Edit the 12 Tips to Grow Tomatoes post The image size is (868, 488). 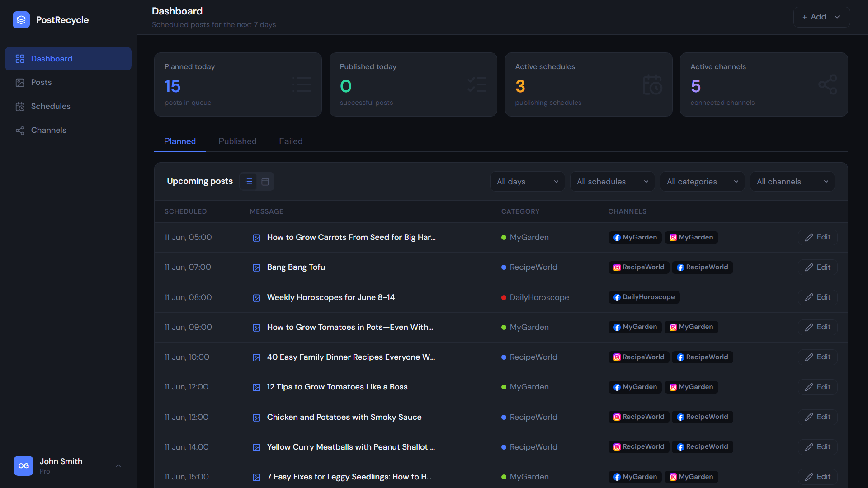(x=817, y=387)
